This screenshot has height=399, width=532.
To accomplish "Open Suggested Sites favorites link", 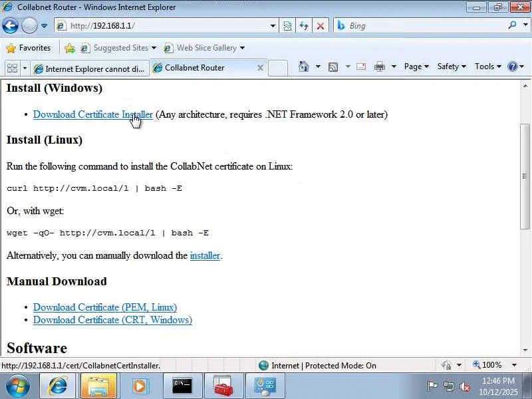I will click(x=119, y=48).
